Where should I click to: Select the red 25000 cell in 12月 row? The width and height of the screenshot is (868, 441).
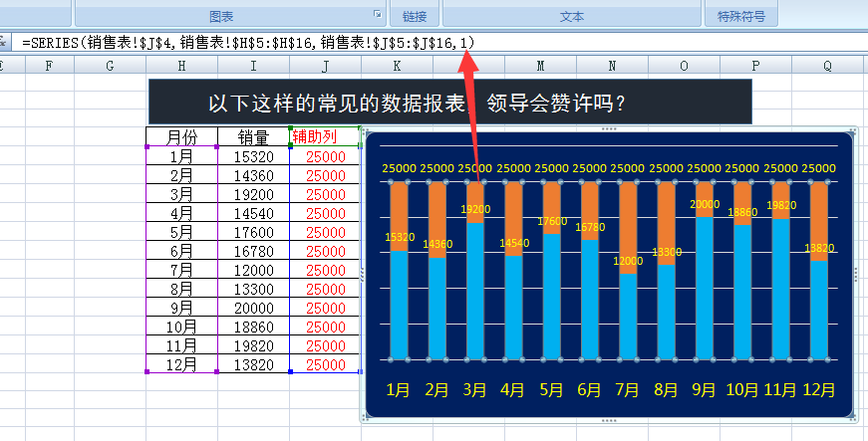(x=325, y=364)
